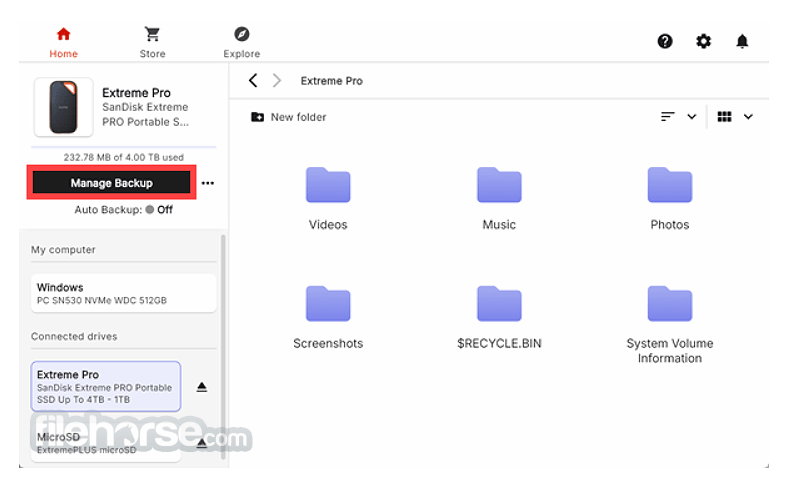Open the Home tab
802x482 pixels.
(x=63, y=43)
